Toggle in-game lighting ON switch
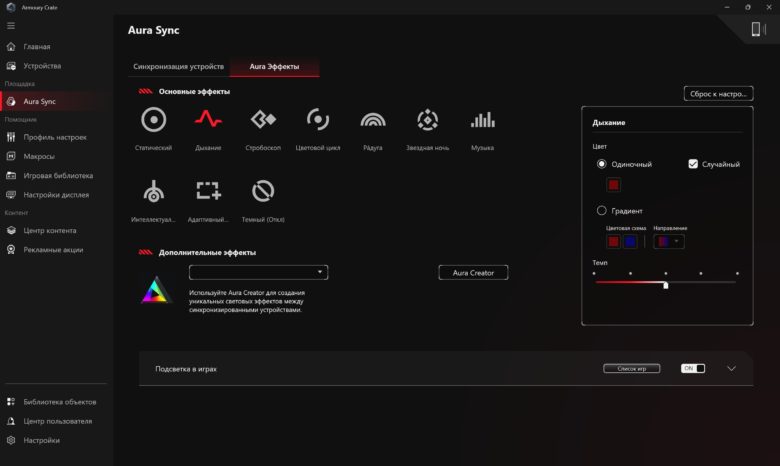Image resolution: width=780 pixels, height=466 pixels. click(693, 369)
